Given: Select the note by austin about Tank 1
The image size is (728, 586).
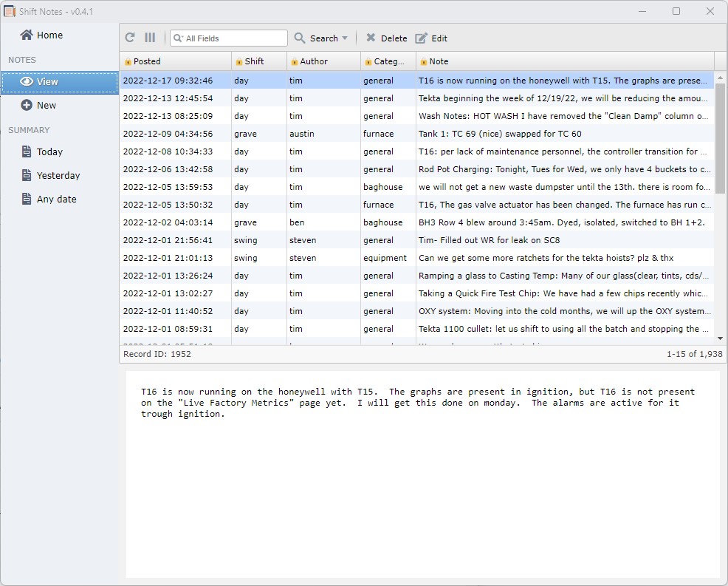Looking at the screenshot, I should (416, 134).
